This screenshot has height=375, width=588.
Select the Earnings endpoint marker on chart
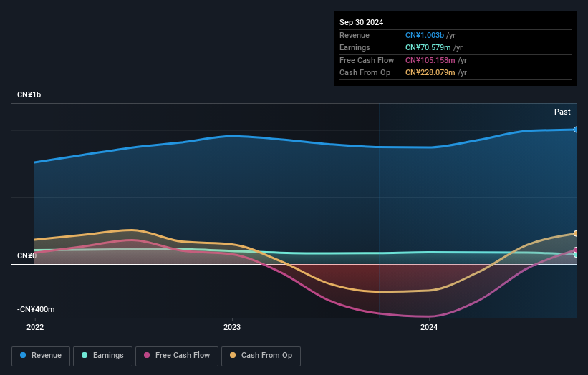coord(576,255)
